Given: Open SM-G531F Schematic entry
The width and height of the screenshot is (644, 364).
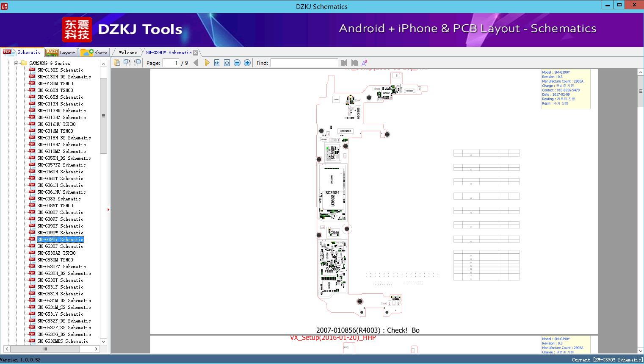Looking at the screenshot, I should coord(60,287).
